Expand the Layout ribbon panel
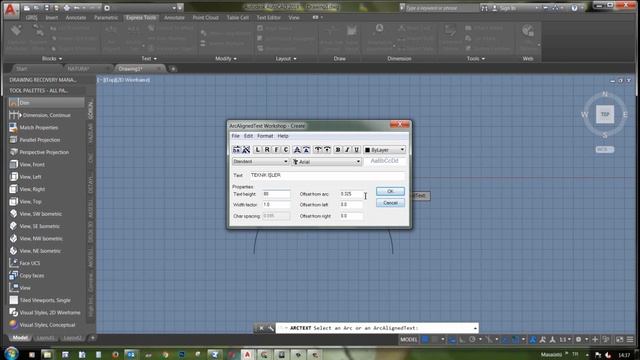This screenshot has width=640, height=360. 286,59
